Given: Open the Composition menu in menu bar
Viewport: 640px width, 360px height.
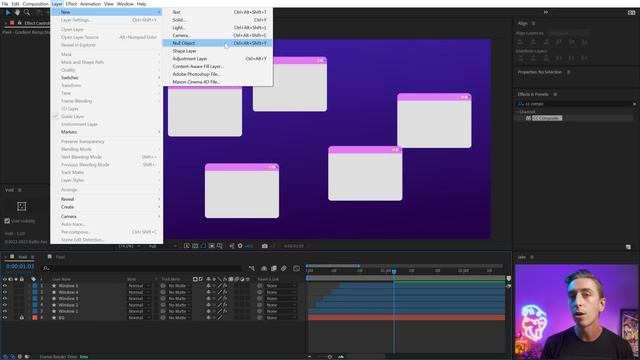Looking at the screenshot, I should pos(36,4).
